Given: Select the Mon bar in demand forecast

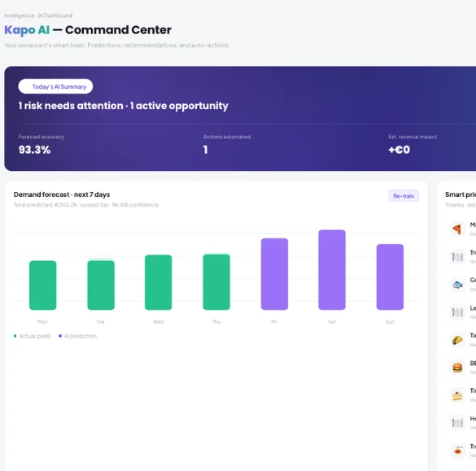Looking at the screenshot, I should [x=42, y=286].
